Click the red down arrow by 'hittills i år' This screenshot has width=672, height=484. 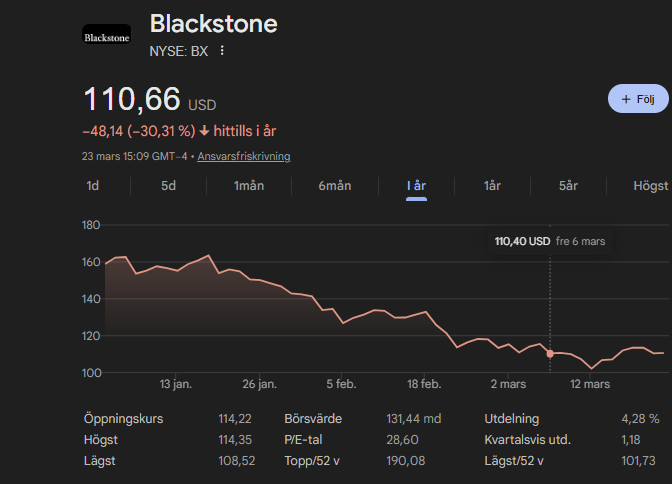pos(204,131)
